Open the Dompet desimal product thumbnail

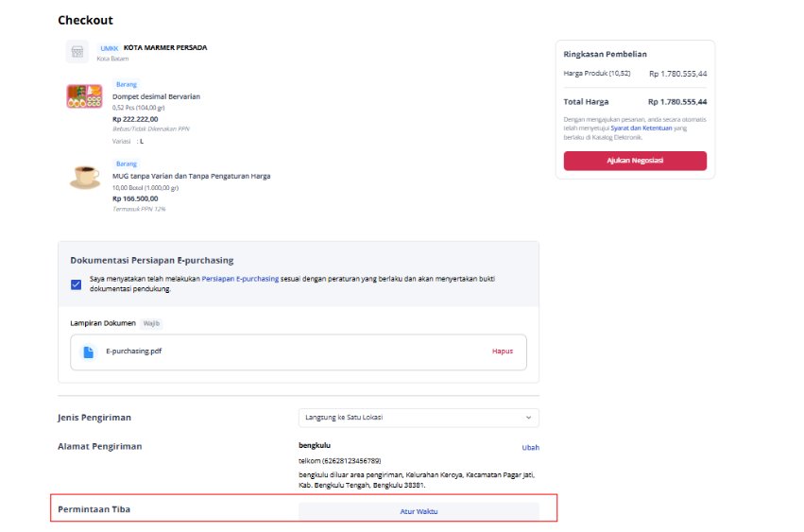coord(85,96)
